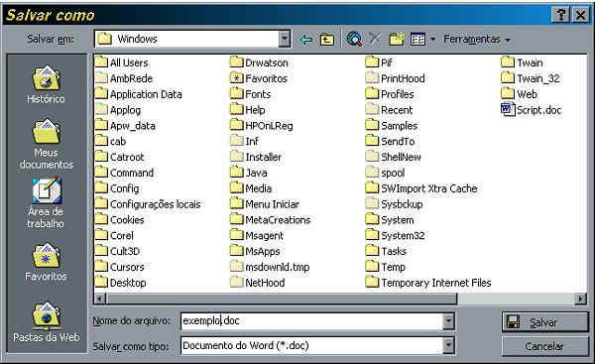Click the Delete (X) toolbar icon
595x364 pixels.
pyautogui.click(x=375, y=39)
